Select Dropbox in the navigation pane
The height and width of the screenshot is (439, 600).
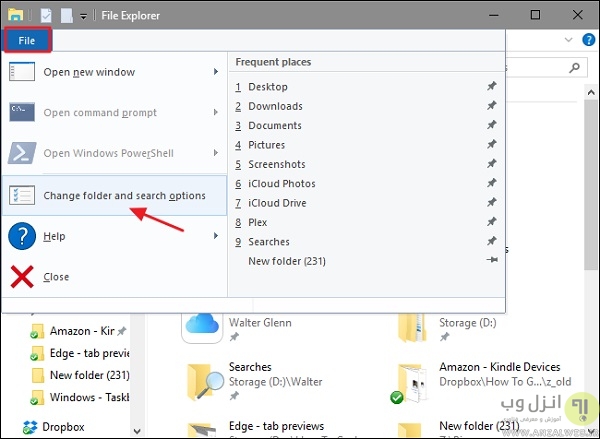click(x=62, y=427)
